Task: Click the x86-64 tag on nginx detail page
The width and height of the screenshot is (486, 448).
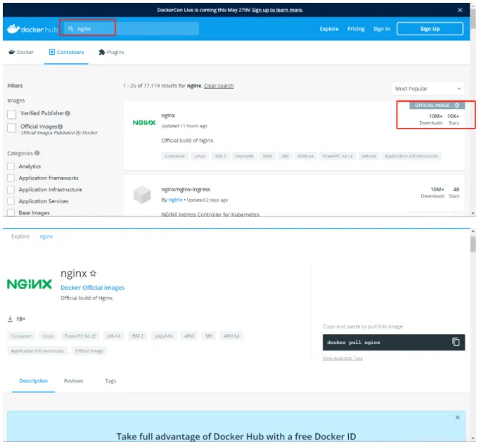Action: point(113,336)
